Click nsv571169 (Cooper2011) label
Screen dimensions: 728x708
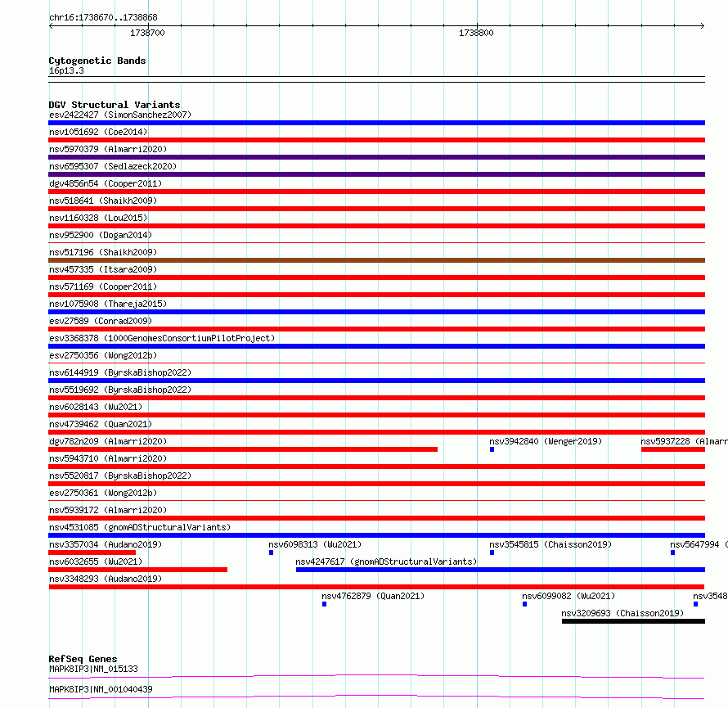click(103, 286)
